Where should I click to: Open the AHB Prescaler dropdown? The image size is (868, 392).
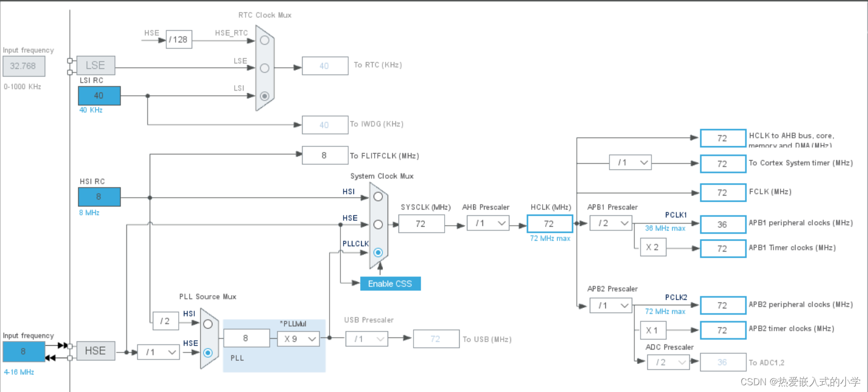coord(488,223)
